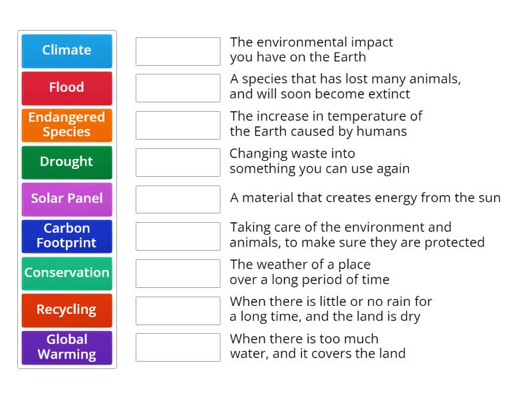Viewport: 532px width, 399px height.
Task: Click the answer box for little rain definition
Action: click(x=177, y=311)
